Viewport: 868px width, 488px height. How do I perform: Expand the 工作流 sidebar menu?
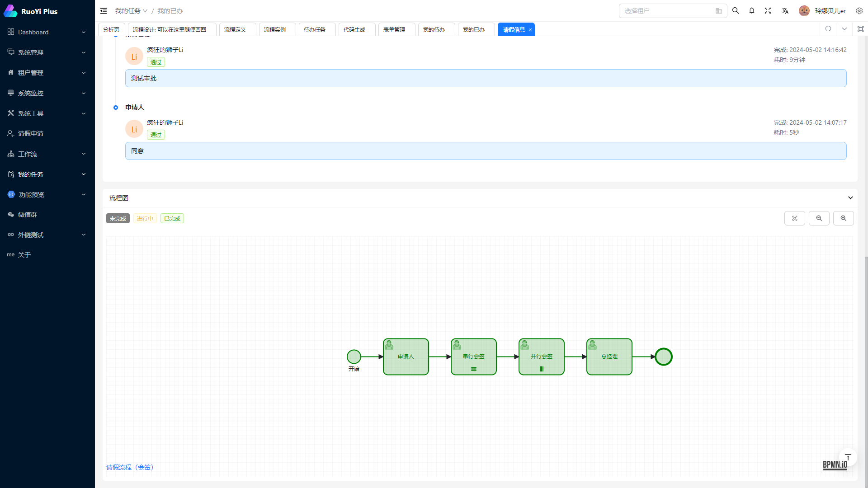[47, 154]
